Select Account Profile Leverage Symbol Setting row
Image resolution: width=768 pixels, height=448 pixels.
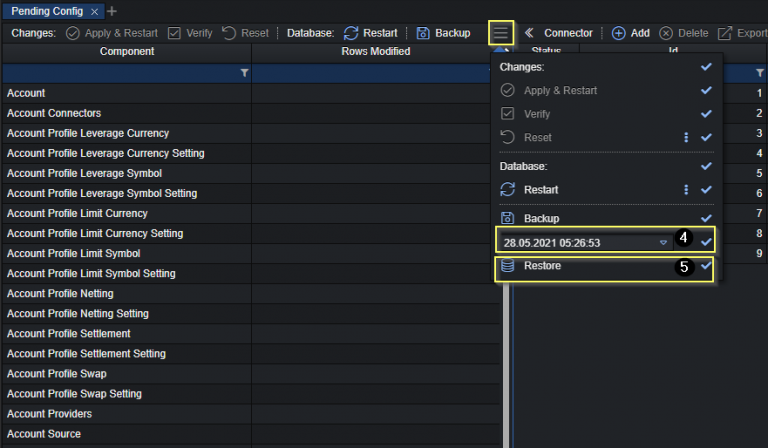point(251,193)
